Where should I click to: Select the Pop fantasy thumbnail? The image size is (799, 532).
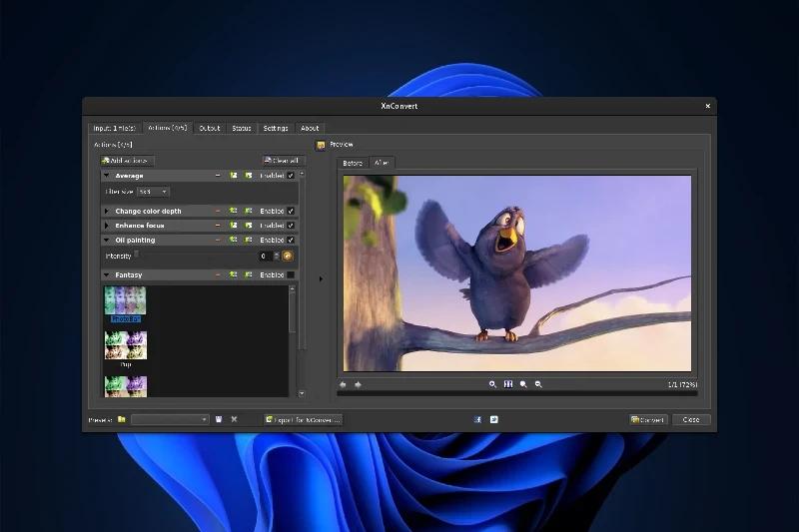(126, 349)
